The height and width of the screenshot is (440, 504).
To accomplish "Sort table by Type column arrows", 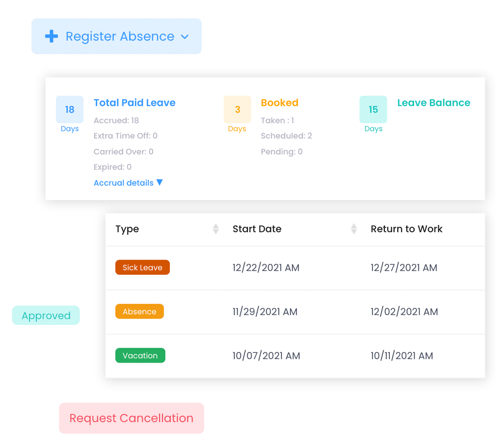I will (x=216, y=229).
